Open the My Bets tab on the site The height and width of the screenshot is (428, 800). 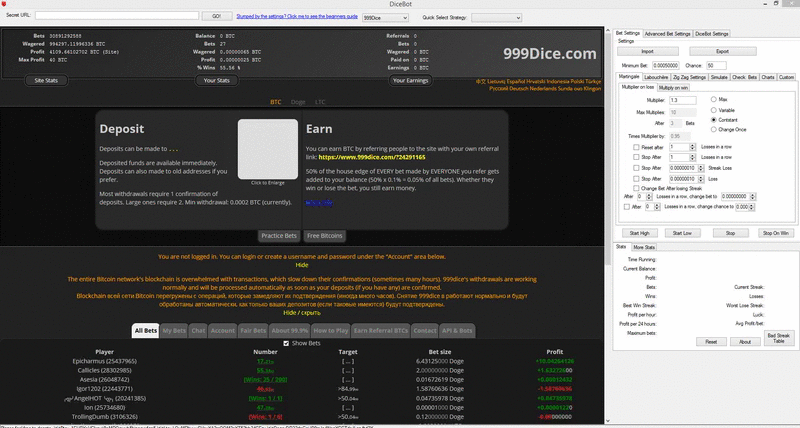pyautogui.click(x=174, y=331)
